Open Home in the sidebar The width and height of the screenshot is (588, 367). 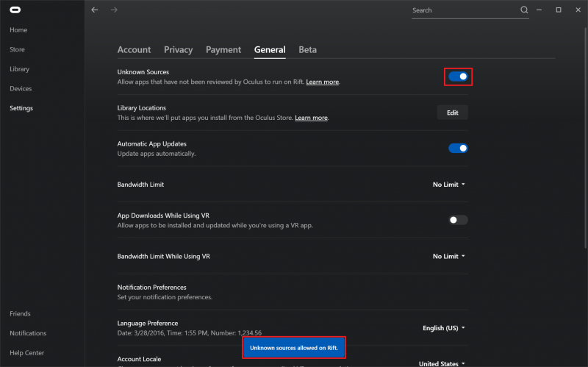tap(18, 30)
